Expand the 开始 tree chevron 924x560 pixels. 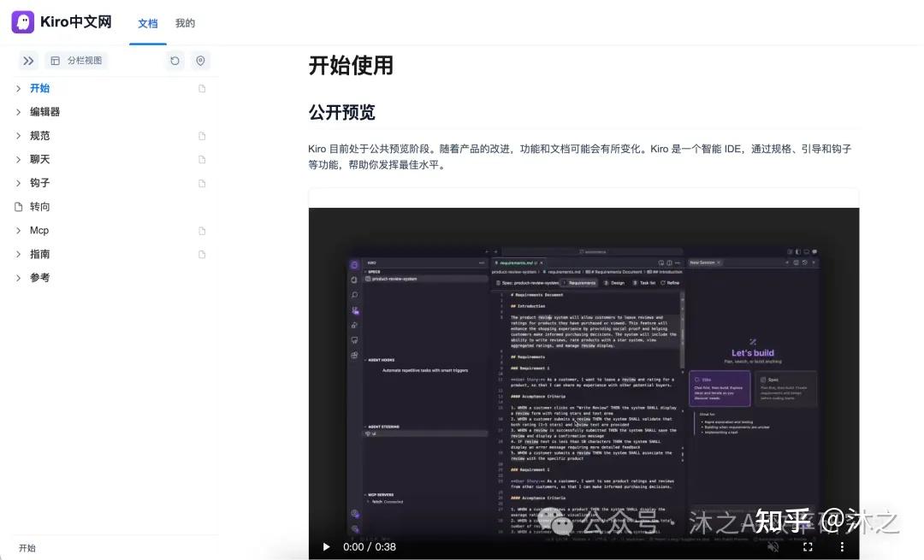coord(18,88)
